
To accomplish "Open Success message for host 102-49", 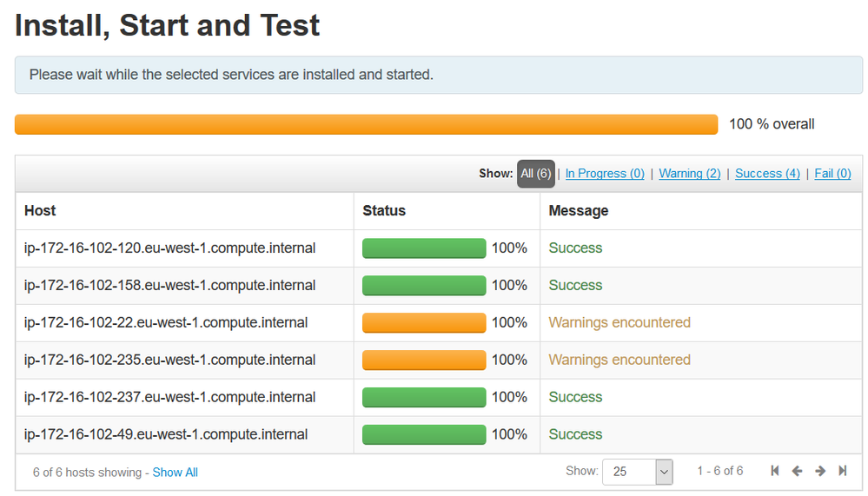I will click(x=575, y=434).
